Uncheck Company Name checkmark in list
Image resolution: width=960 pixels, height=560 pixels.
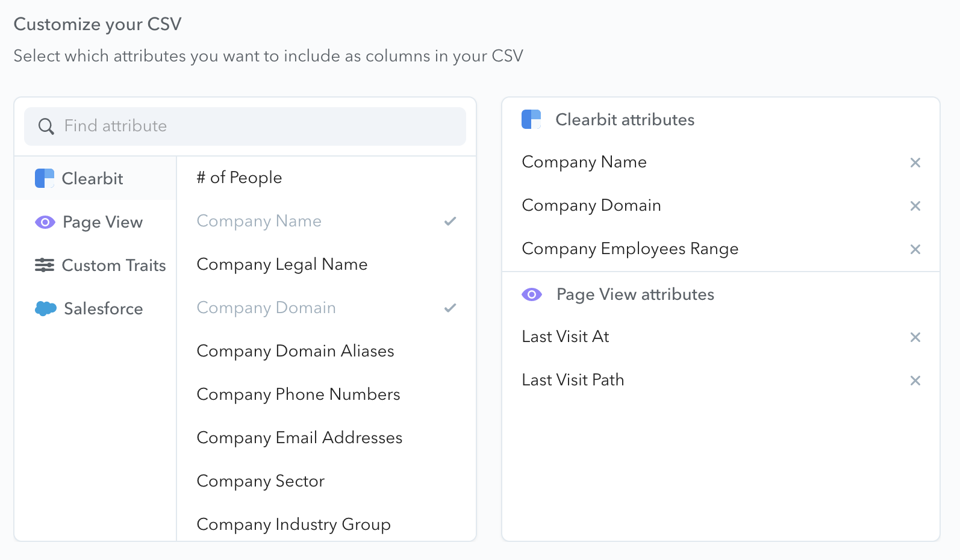click(x=450, y=221)
